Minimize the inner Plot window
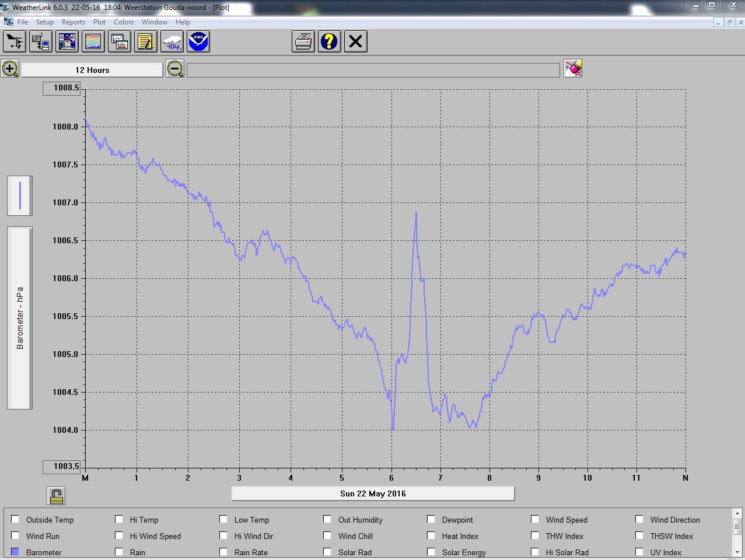Image resolution: width=745 pixels, height=560 pixels. (x=719, y=22)
